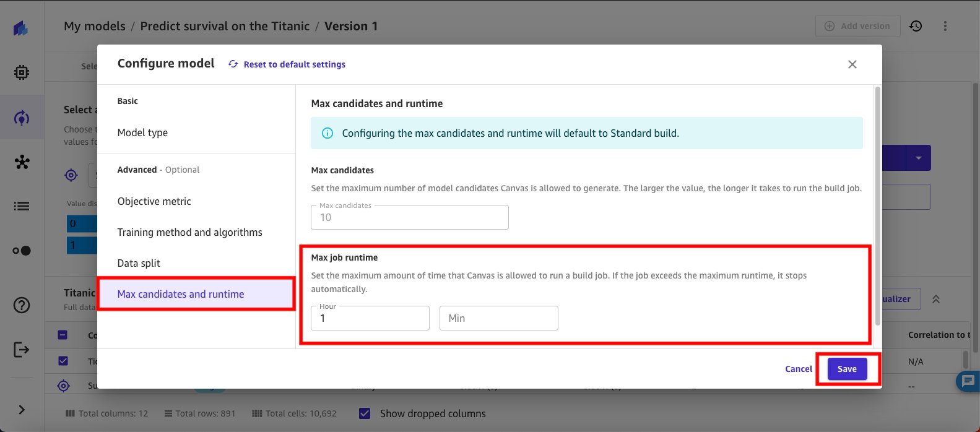Select Max candidates and runtime section
The width and height of the screenshot is (980, 432).
tap(196, 294)
